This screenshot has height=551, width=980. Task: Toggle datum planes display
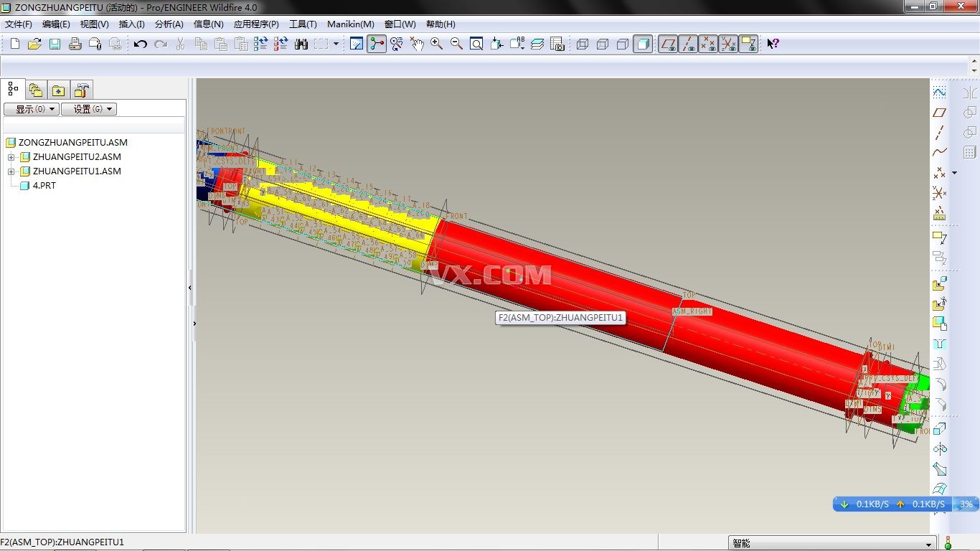coord(668,44)
